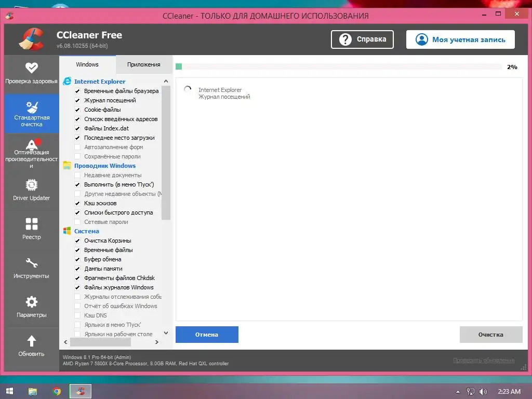Click the vertical scrollbar thumb in list

(166, 153)
